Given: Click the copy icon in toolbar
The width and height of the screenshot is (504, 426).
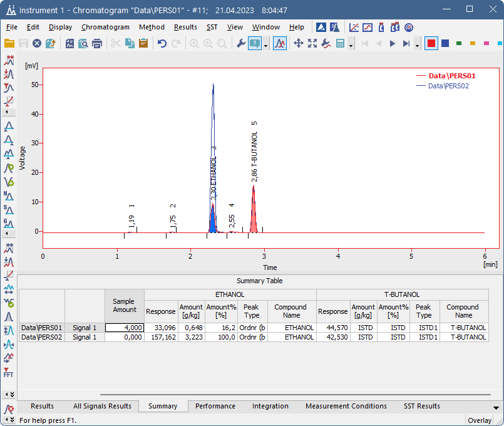Looking at the screenshot, I should [x=130, y=43].
